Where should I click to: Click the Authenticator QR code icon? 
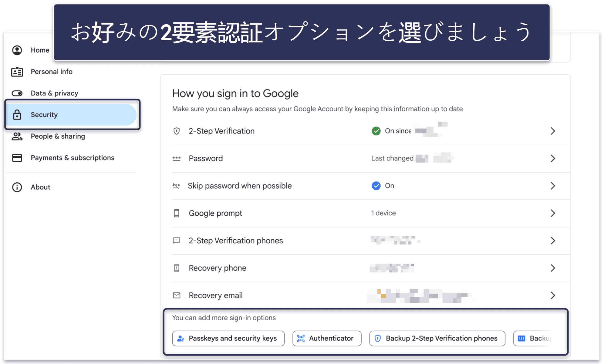coord(301,339)
